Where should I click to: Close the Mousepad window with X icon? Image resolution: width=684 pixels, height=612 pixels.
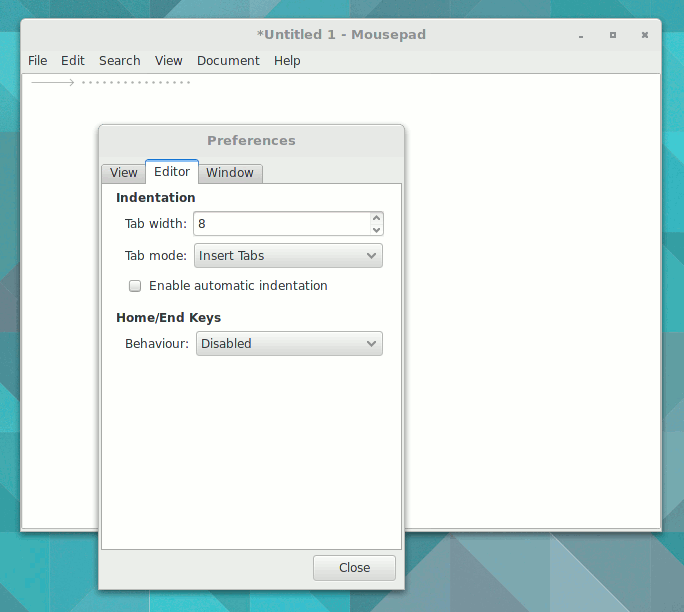coord(645,35)
